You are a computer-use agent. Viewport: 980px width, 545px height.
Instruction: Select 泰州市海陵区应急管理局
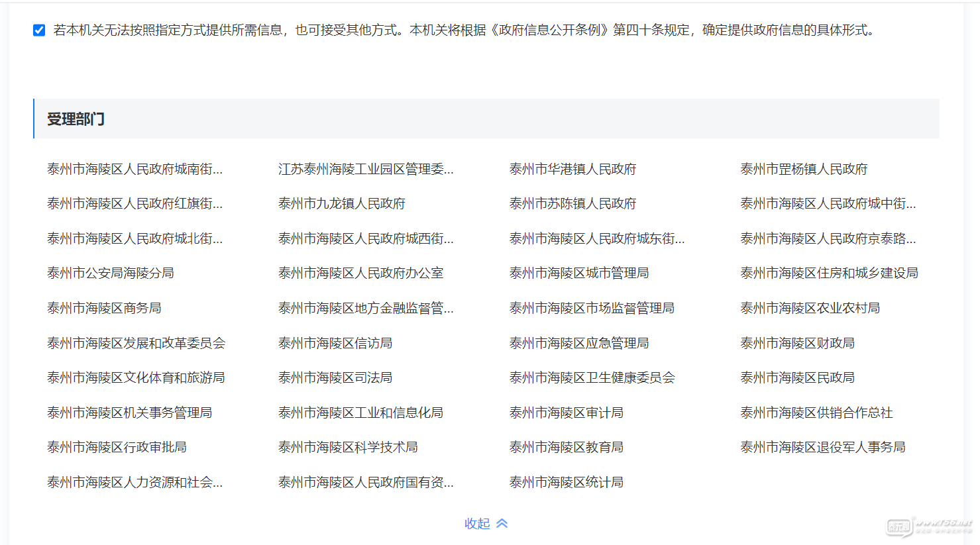point(579,344)
